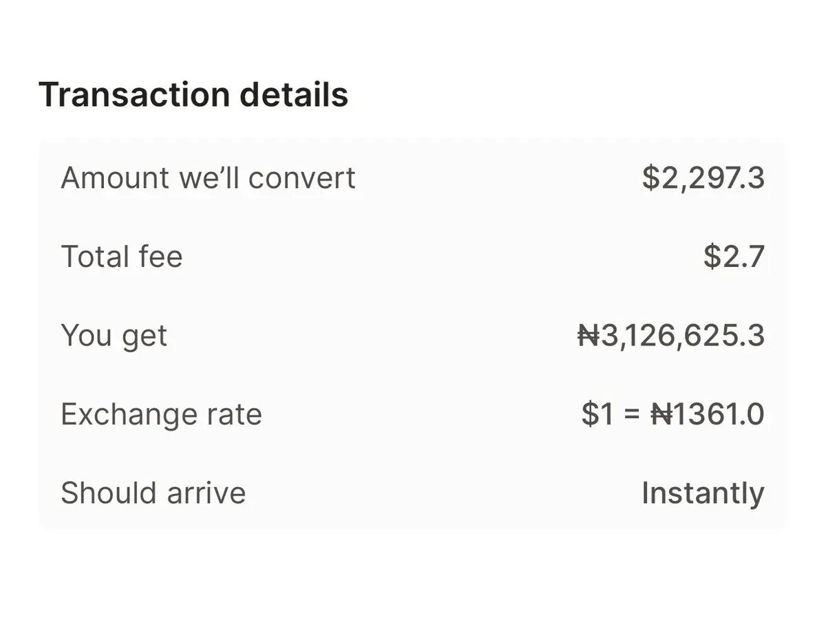Click the word "convert" in the first row
The width and height of the screenshot is (826, 644).
[x=302, y=178]
